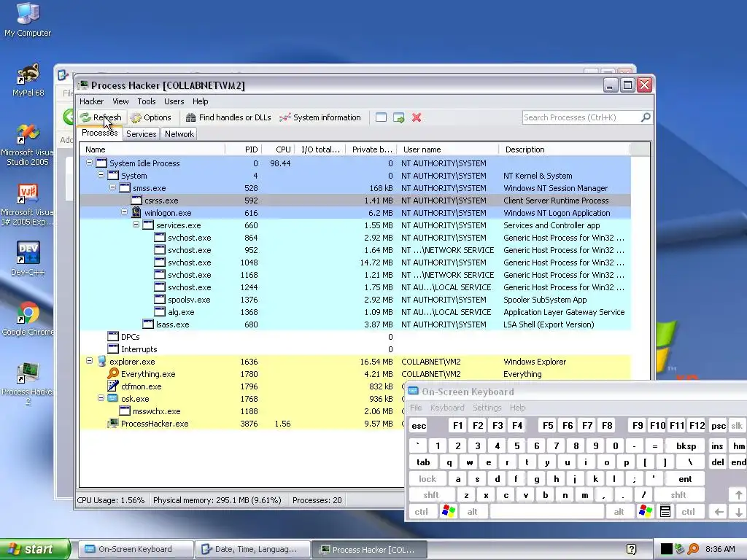Screen dimensions: 747x560
Task: Open Find handles or DLLs
Action: pos(228,117)
